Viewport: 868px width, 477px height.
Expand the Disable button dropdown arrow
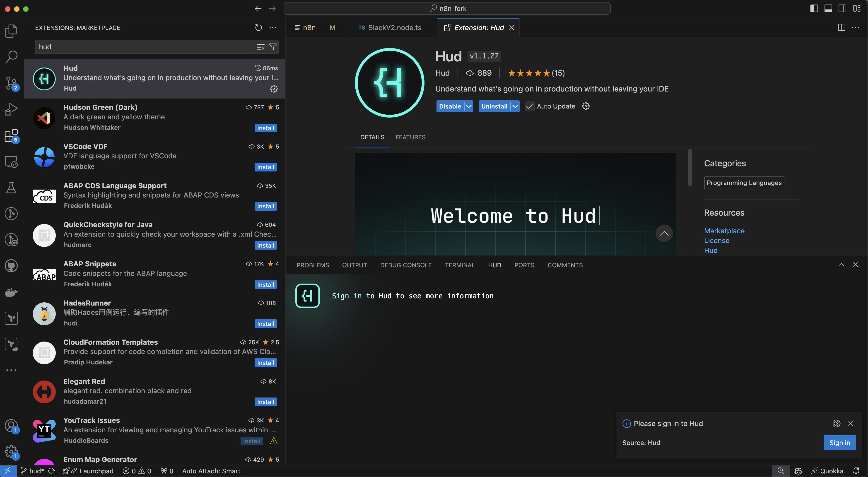pos(469,106)
